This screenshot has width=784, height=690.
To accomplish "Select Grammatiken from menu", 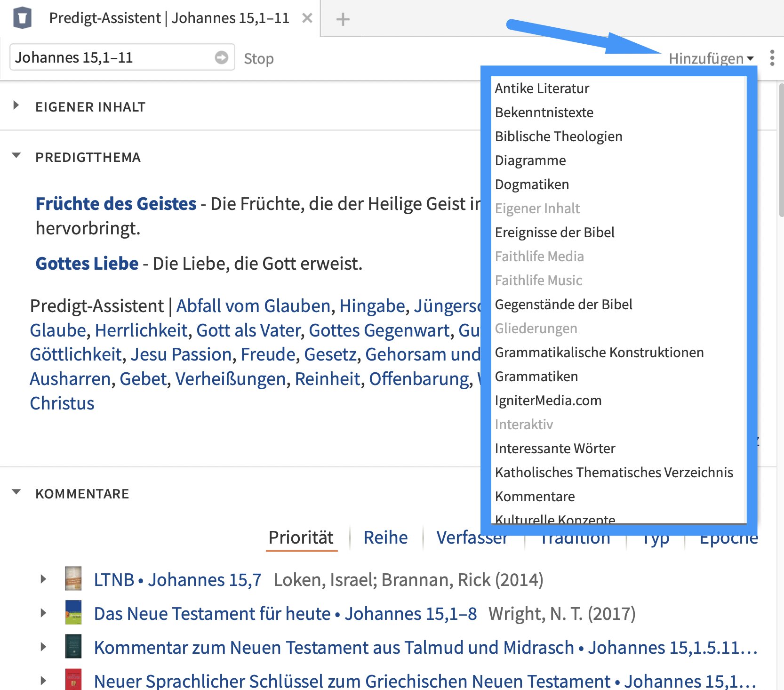I will [x=536, y=377].
